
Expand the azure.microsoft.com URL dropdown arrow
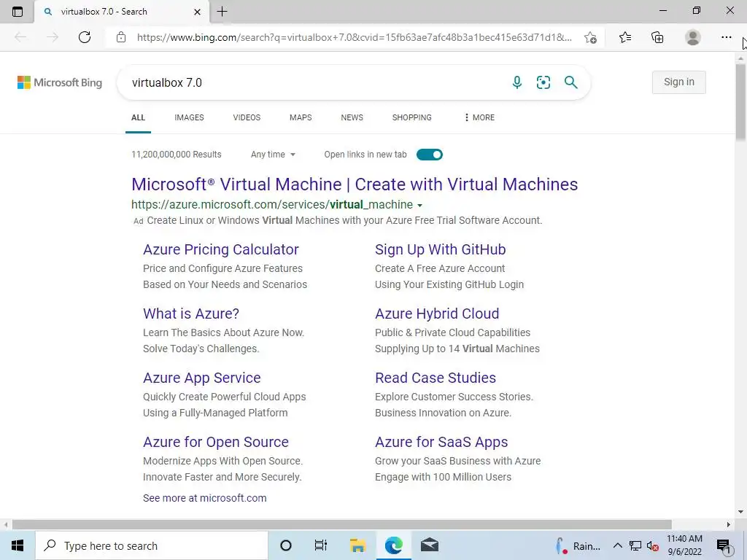pos(419,205)
